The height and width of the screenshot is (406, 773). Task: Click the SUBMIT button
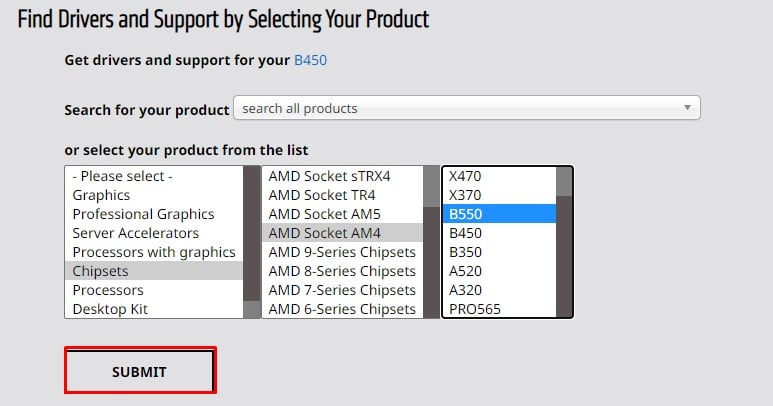[x=140, y=371]
